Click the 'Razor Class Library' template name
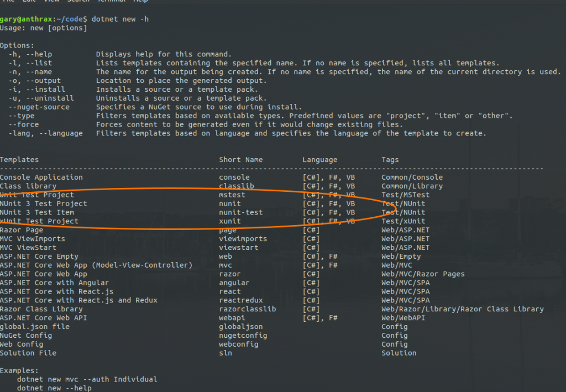 pos(41,309)
